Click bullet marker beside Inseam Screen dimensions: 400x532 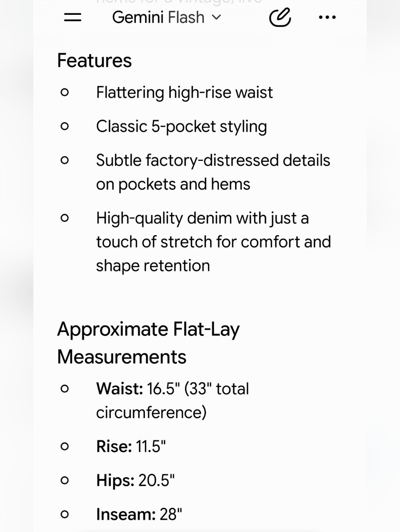(64, 514)
